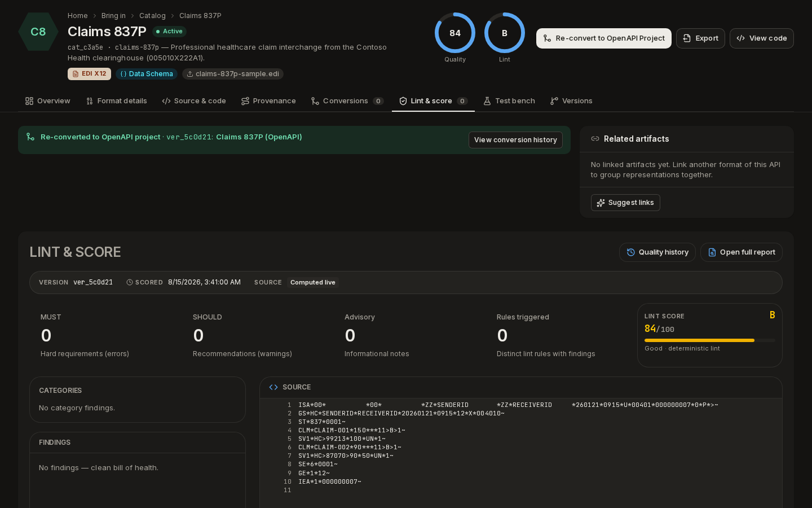
Task: Click source line CLM*CLAIM-001*150
Action: point(352,431)
